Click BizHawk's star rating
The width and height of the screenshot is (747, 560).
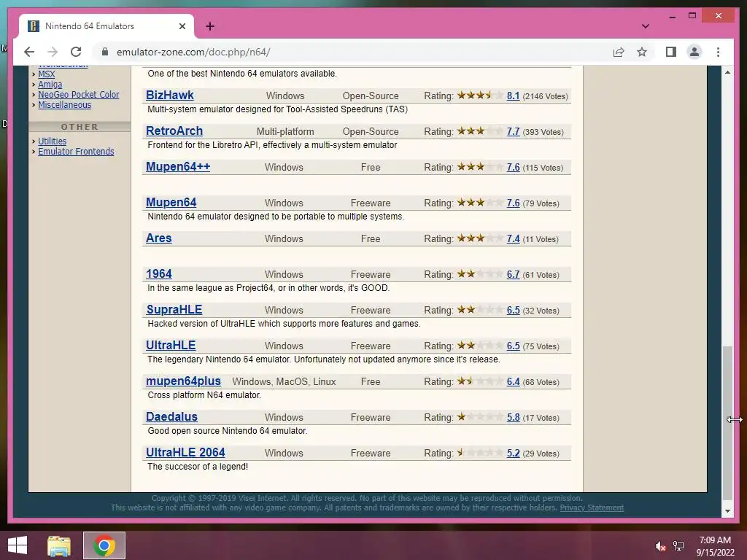(480, 96)
